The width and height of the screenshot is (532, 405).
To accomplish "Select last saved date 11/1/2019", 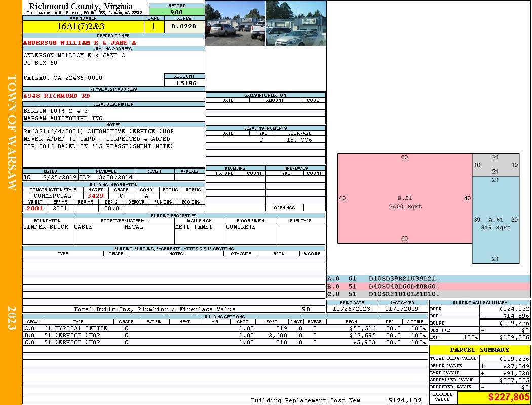I will [402, 309].
